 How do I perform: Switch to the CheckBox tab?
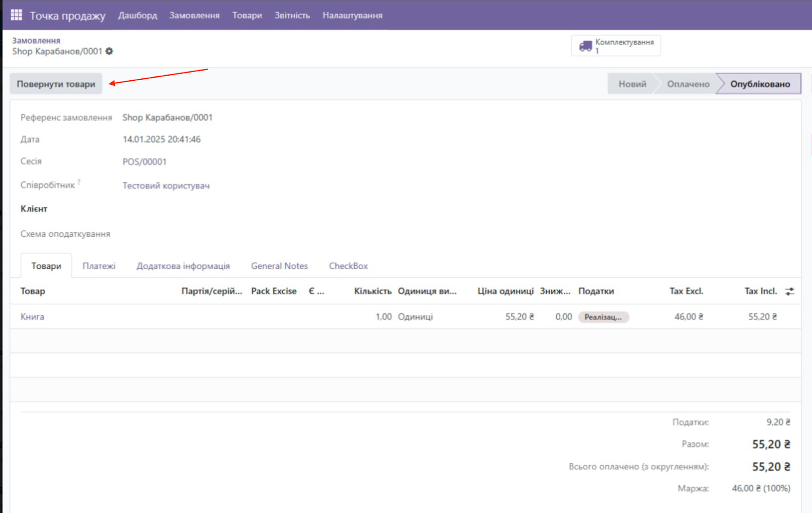(348, 266)
